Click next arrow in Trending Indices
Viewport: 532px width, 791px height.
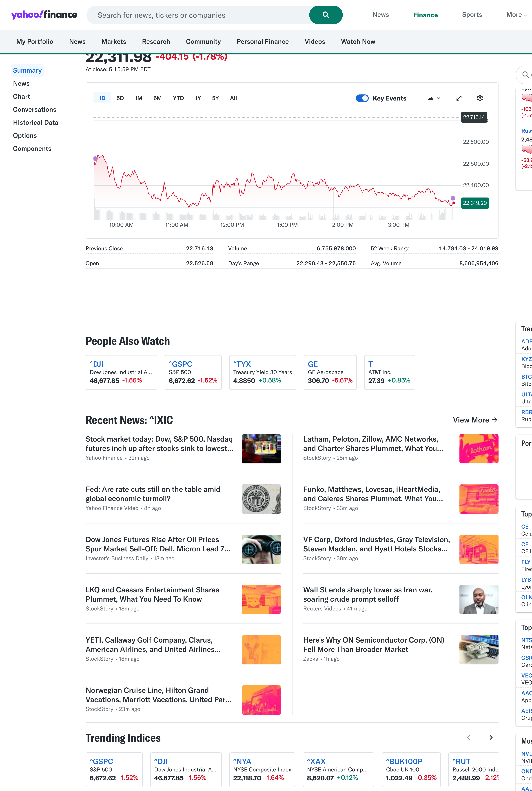click(491, 737)
